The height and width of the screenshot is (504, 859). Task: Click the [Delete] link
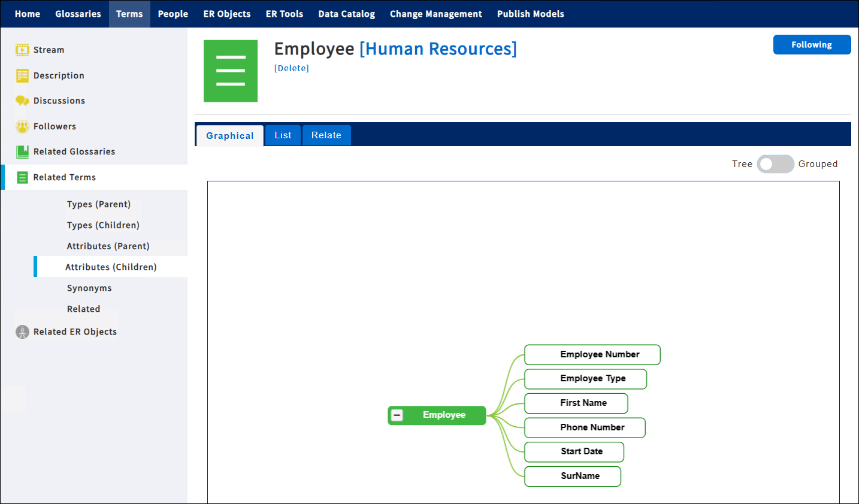(292, 68)
